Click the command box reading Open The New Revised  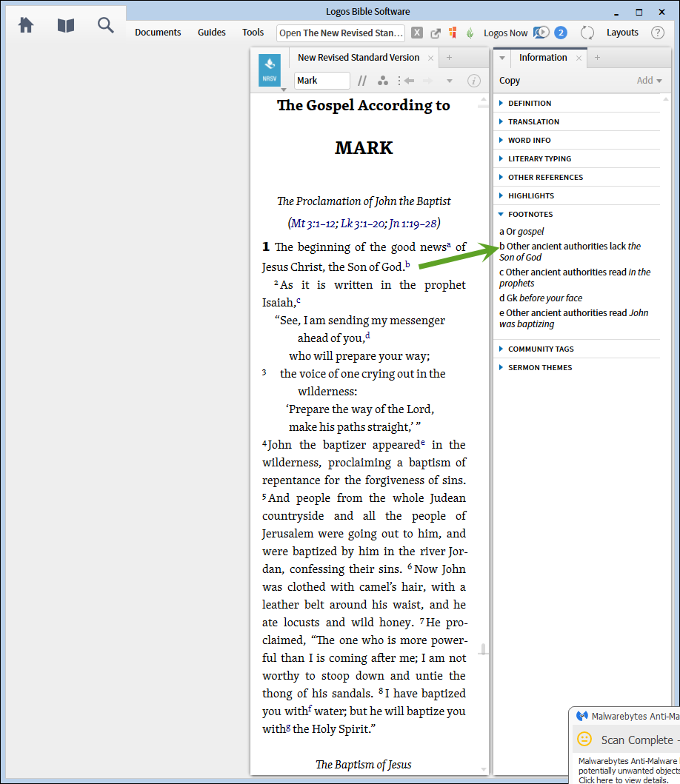[x=341, y=33]
